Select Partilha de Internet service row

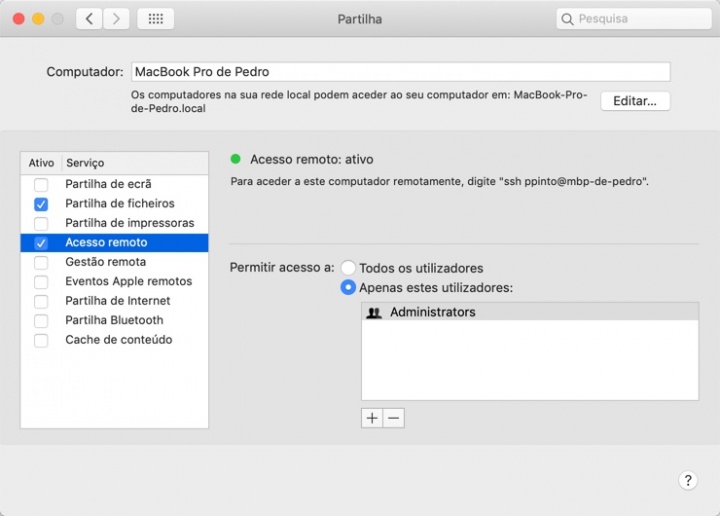[x=117, y=301]
